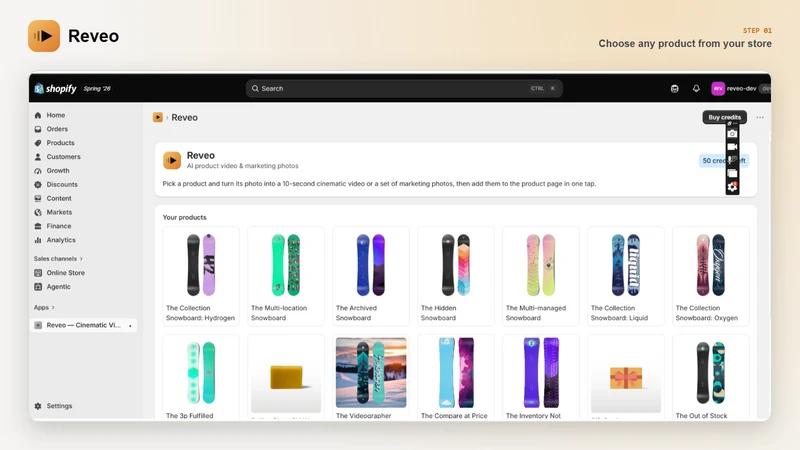Click the Buy credits button
The width and height of the screenshot is (800, 450).
pos(724,117)
